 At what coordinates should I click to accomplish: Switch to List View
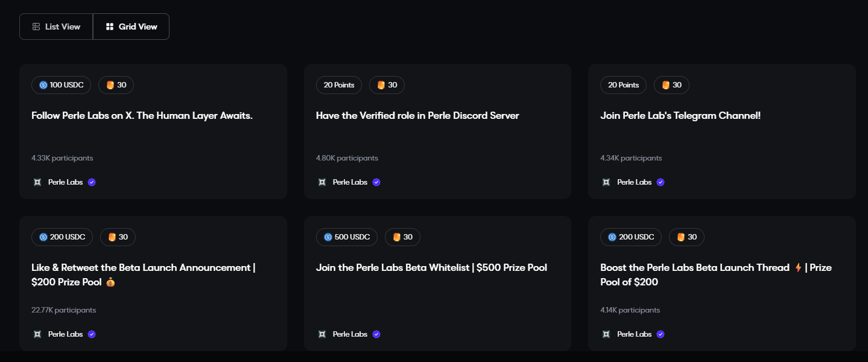[x=56, y=27]
